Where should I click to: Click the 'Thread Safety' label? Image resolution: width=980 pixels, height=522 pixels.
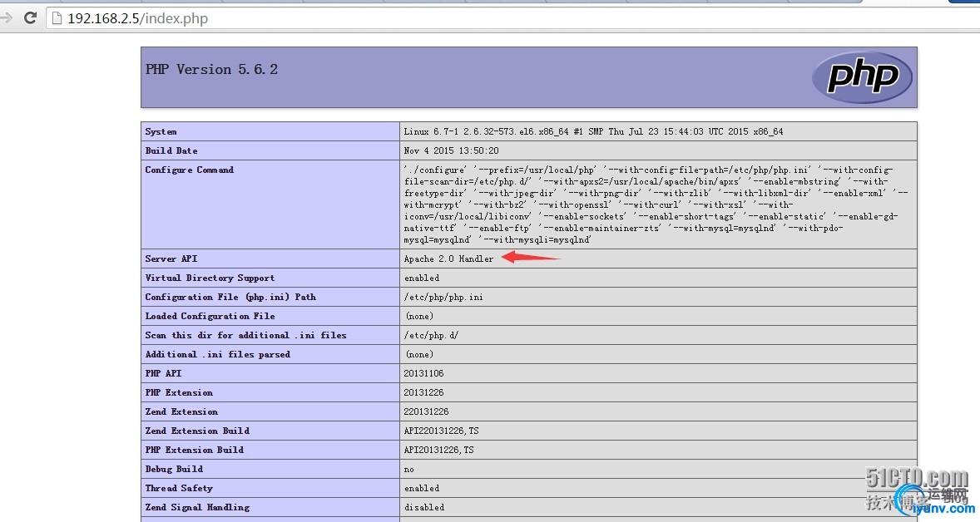tap(179, 488)
